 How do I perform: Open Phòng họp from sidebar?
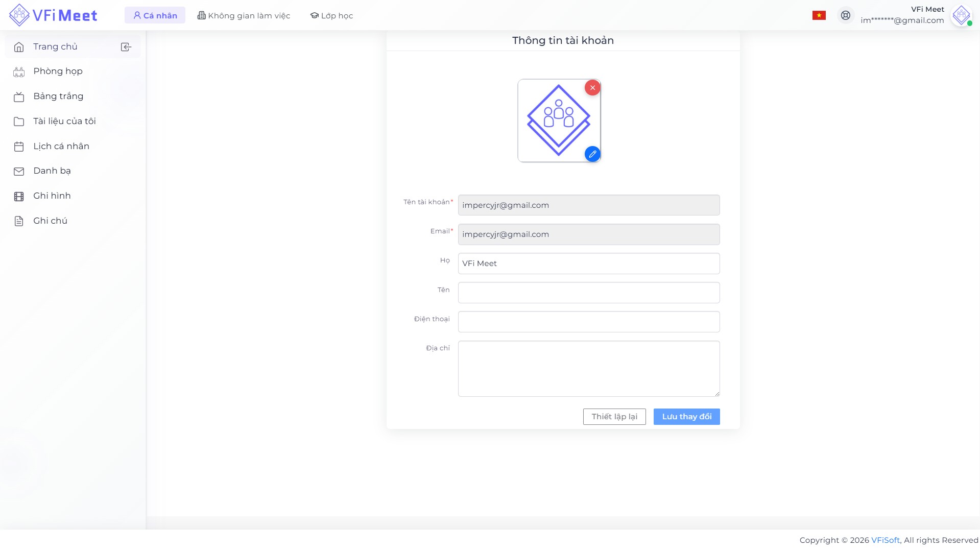point(58,71)
